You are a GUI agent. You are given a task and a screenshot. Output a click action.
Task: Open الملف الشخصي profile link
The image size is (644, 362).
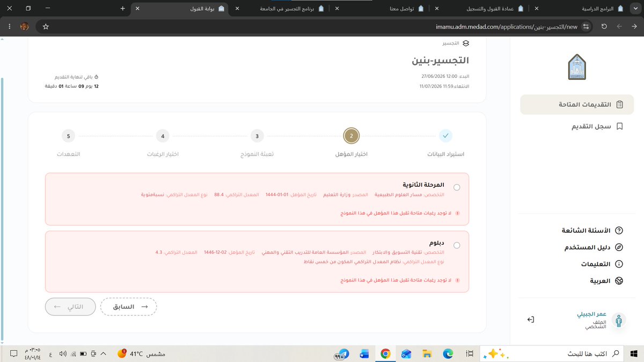click(596, 323)
